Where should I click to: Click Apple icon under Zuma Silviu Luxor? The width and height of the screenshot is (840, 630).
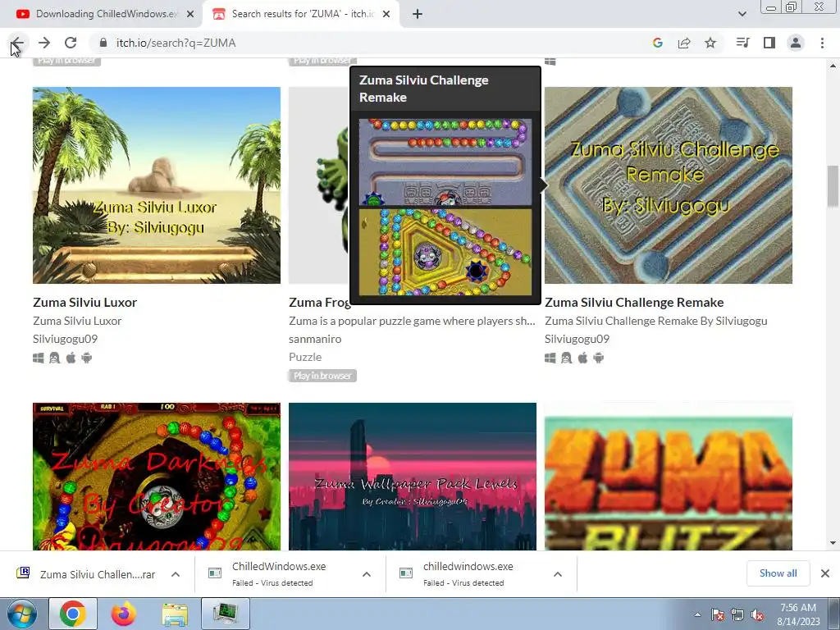click(71, 358)
